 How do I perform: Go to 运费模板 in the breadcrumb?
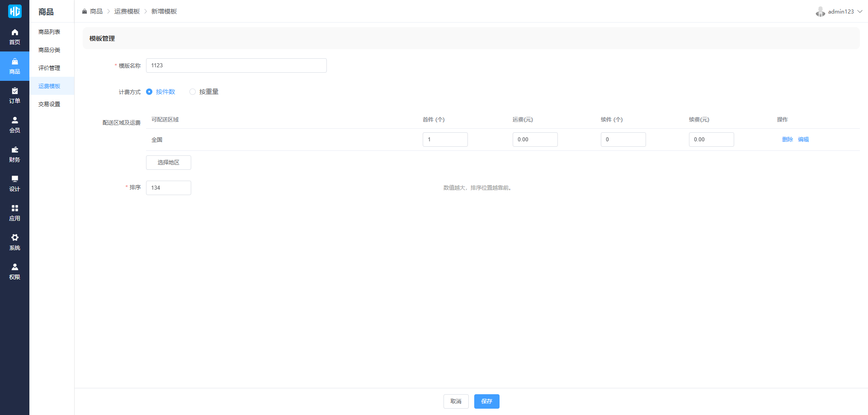click(x=127, y=11)
